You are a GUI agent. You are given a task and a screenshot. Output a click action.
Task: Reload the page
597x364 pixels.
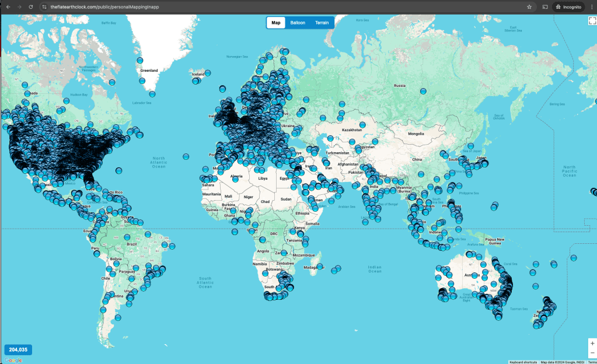pyautogui.click(x=30, y=7)
